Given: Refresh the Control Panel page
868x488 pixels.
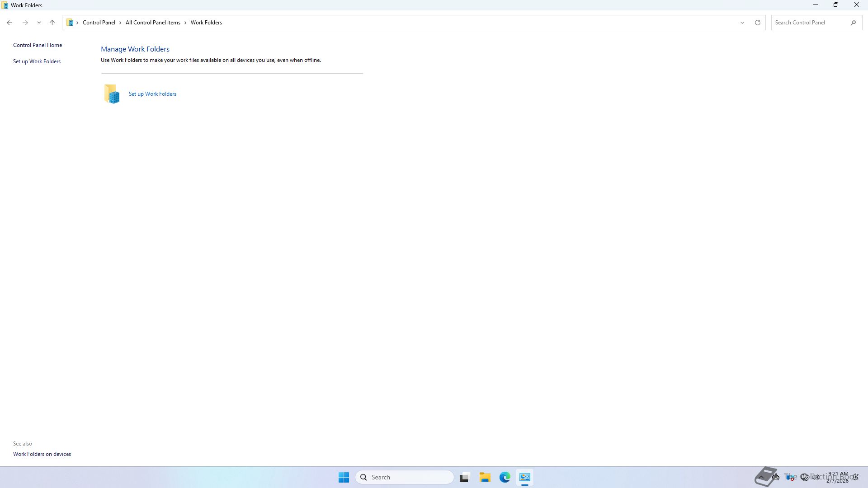Looking at the screenshot, I should (757, 23).
